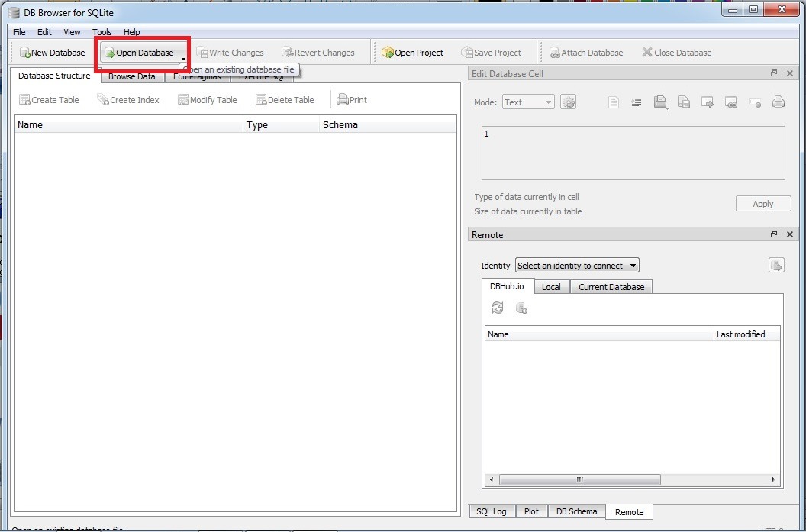Click the Delete Table button
Viewport: 806px width, 532px height.
pos(285,100)
